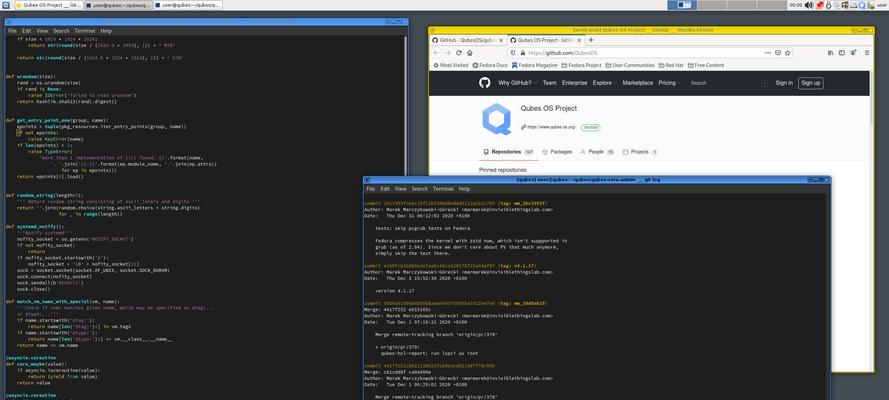The width and height of the screenshot is (889, 400).
Task: Click the Sign in link on GitHub
Action: [x=784, y=83]
